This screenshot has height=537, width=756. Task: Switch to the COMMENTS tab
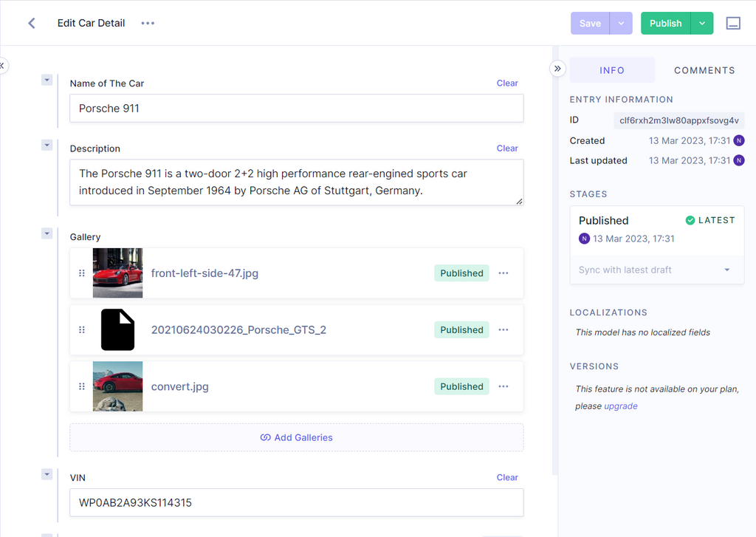704,70
